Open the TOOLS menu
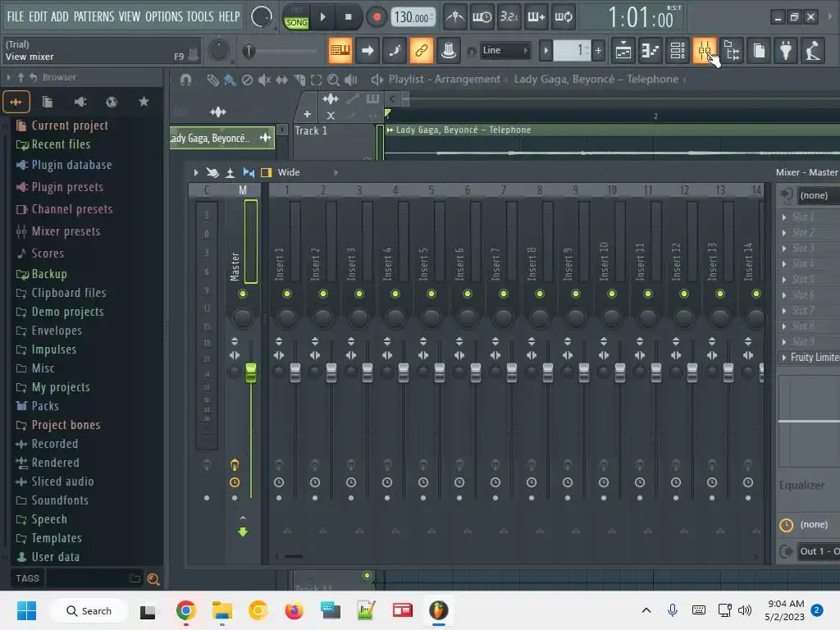 point(200,16)
